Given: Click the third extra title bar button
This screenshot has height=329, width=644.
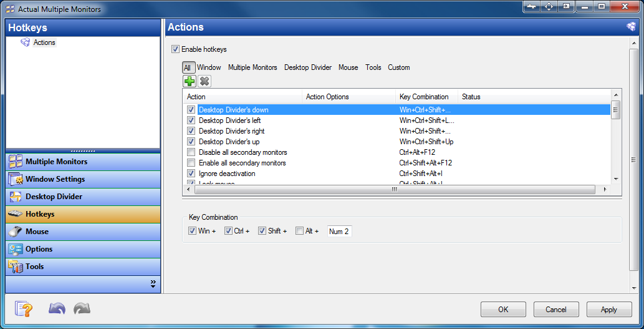Looking at the screenshot, I should (x=566, y=7).
